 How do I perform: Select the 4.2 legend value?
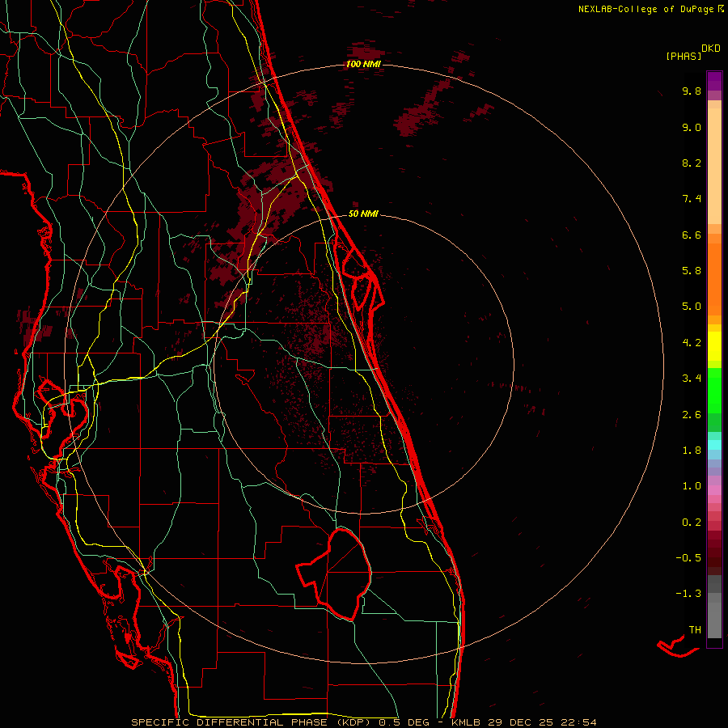coord(692,343)
